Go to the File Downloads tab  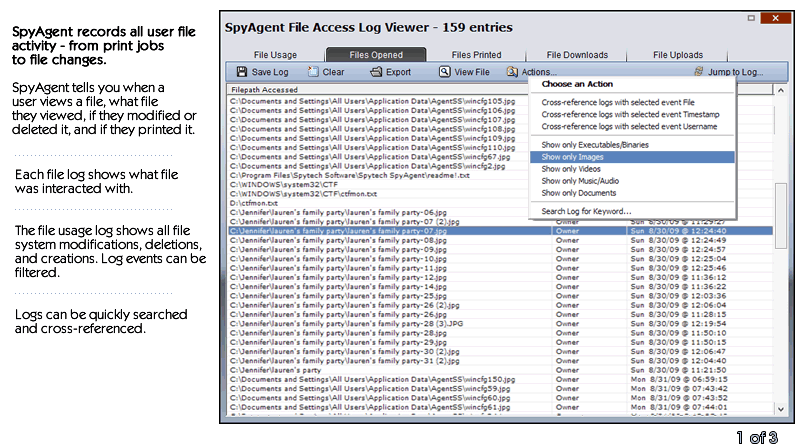click(577, 55)
